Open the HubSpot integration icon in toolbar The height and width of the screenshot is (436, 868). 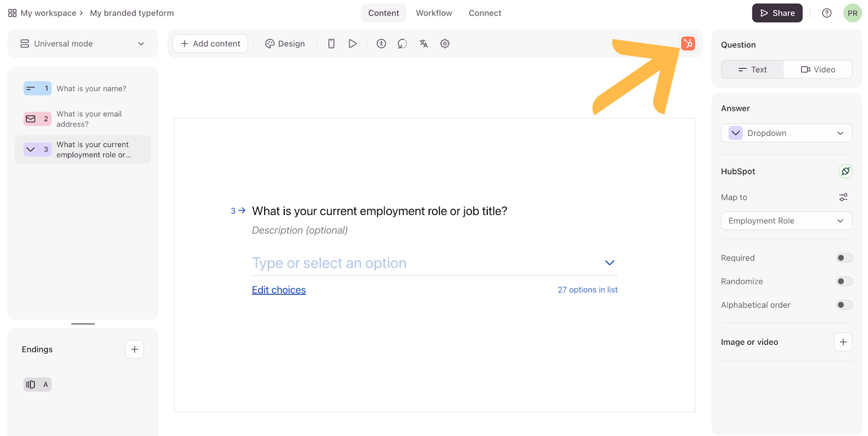click(x=688, y=43)
